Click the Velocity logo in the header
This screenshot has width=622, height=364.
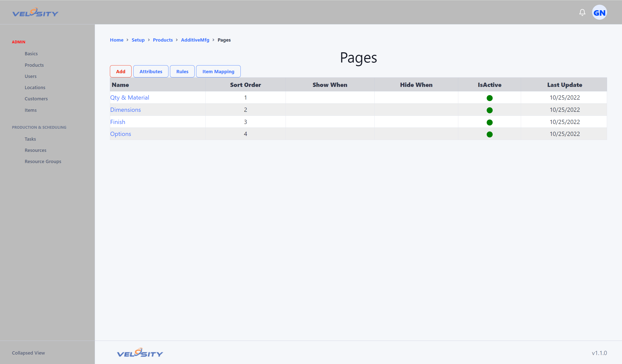tap(35, 12)
